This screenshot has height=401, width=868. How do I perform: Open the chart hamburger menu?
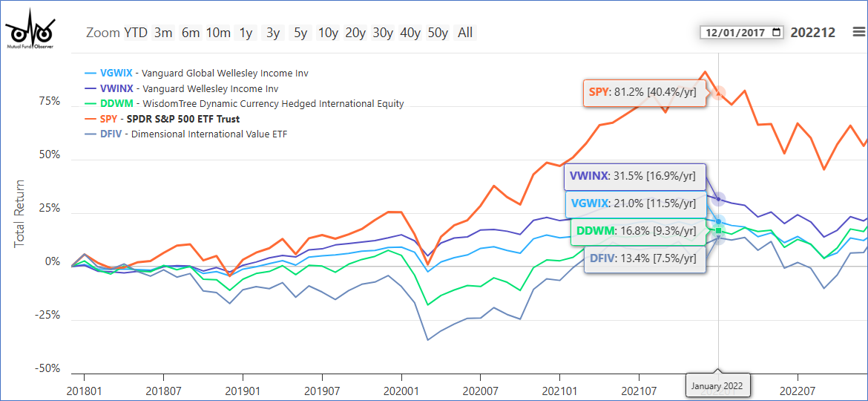(858, 32)
